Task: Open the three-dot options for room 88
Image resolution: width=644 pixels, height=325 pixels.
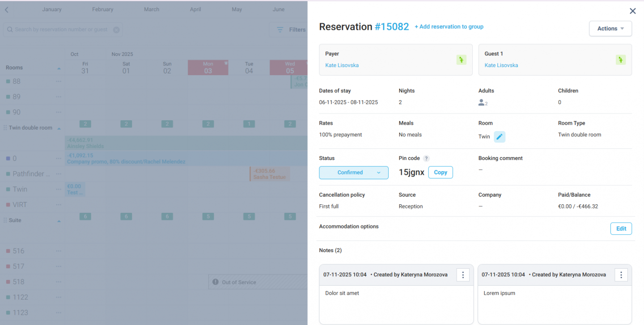Action: [x=58, y=81]
